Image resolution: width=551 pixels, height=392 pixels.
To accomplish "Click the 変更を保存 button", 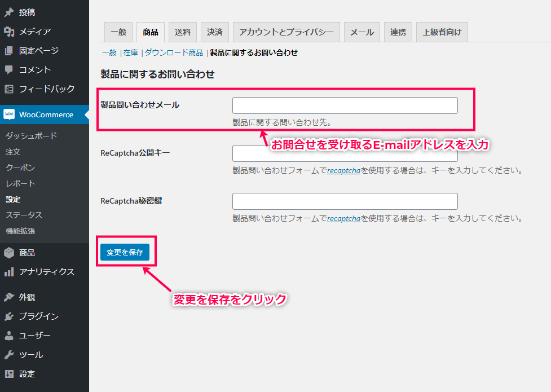I will 125,252.
